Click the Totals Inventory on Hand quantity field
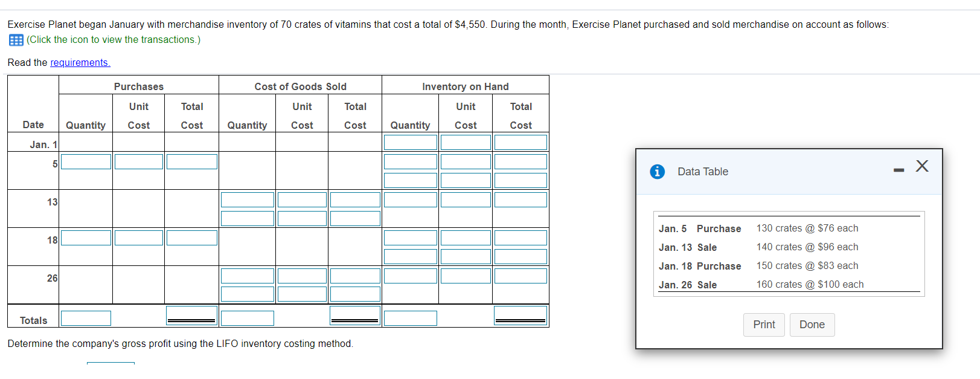This screenshot has width=980, height=379. pyautogui.click(x=410, y=317)
